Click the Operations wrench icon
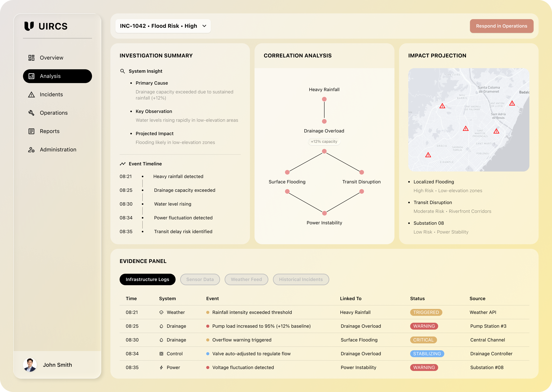552x392 pixels. 31,113
